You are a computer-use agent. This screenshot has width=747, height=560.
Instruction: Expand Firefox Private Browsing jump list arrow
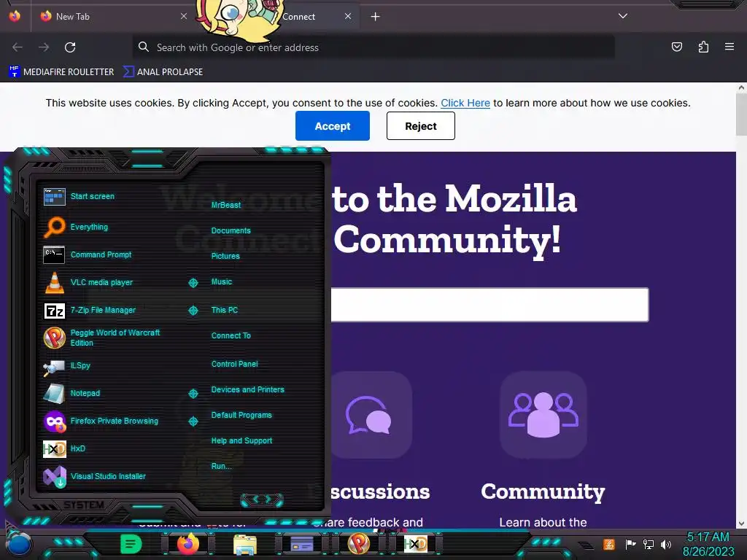point(193,421)
